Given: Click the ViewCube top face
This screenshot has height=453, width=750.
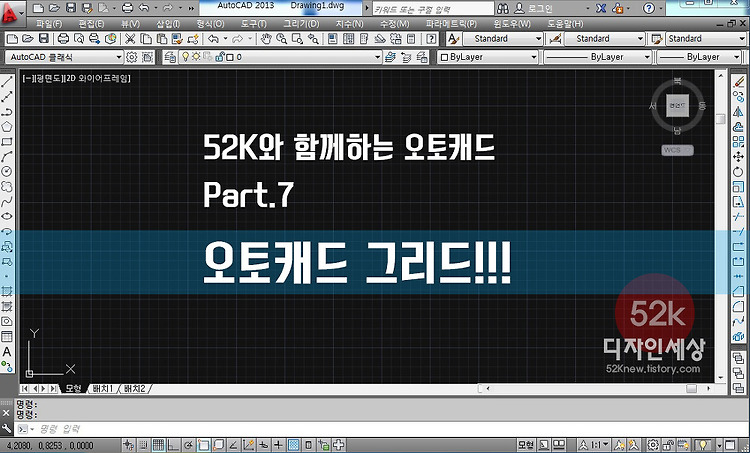Looking at the screenshot, I should click(x=677, y=105).
